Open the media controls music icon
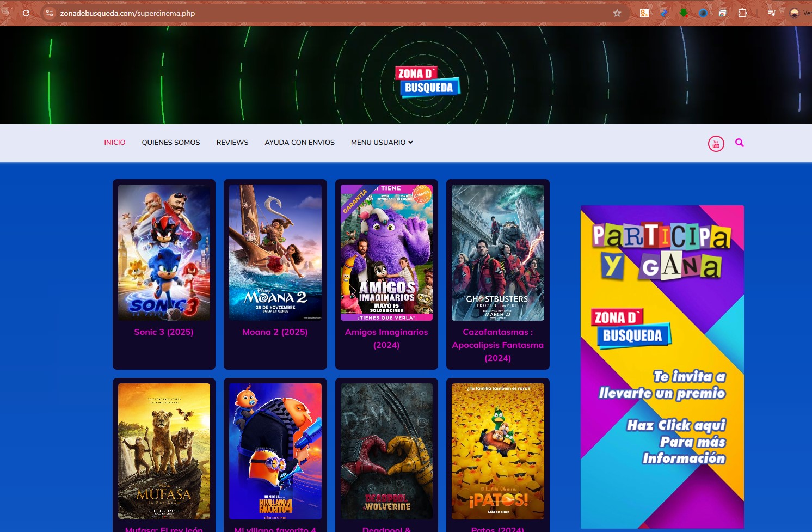This screenshot has width=812, height=532. point(771,13)
